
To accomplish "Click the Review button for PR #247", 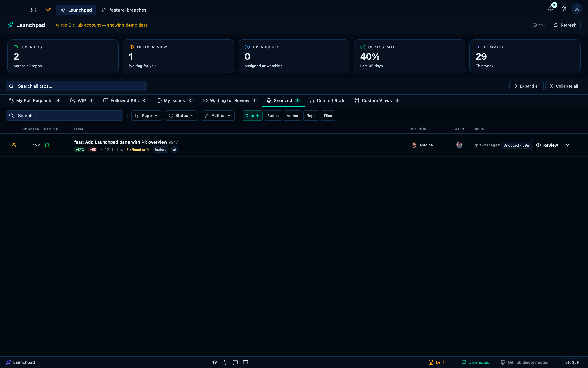I will (547, 145).
